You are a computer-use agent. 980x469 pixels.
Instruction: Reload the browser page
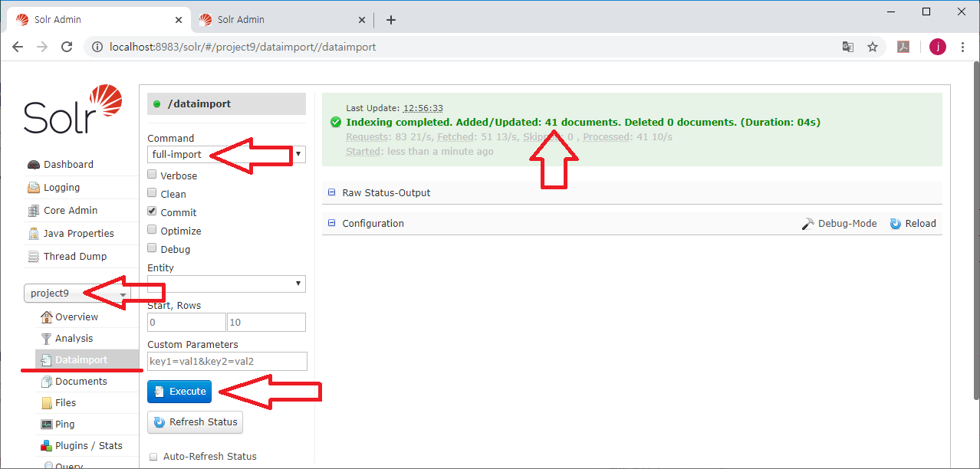[67, 47]
